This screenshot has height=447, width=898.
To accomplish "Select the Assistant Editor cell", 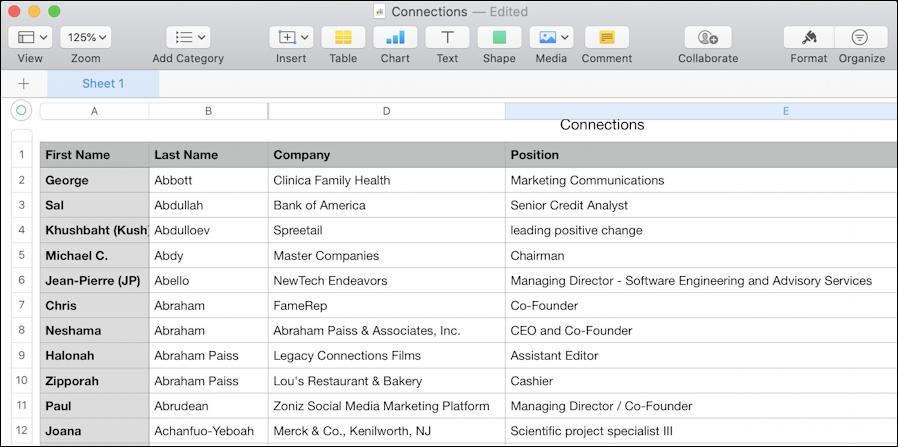I will [702, 356].
